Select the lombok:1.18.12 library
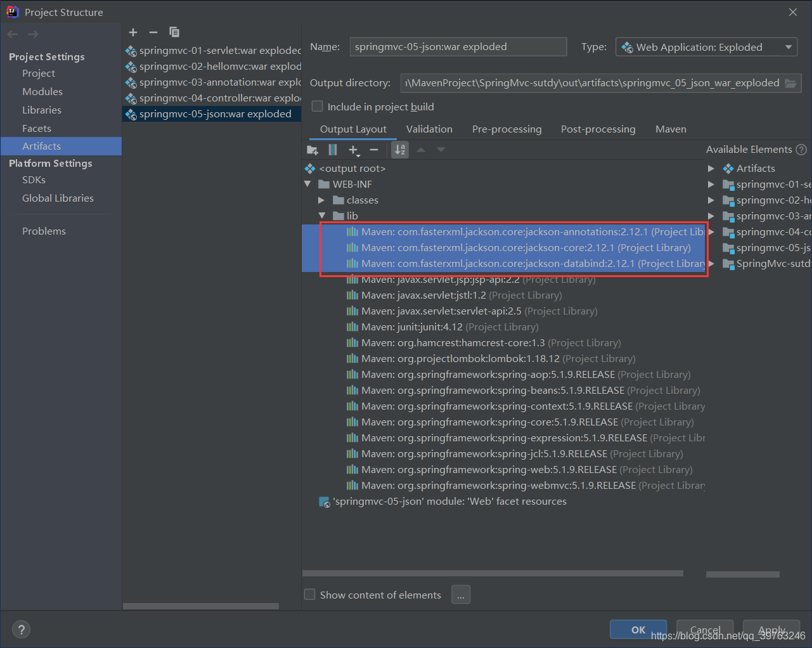Viewport: 812px width, 648px height. coord(491,359)
